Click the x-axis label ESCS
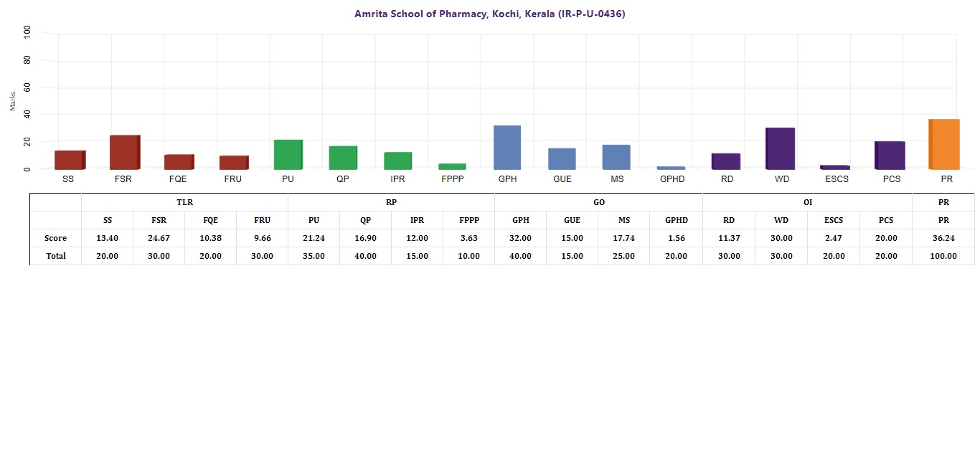The height and width of the screenshot is (471, 980). point(836,179)
